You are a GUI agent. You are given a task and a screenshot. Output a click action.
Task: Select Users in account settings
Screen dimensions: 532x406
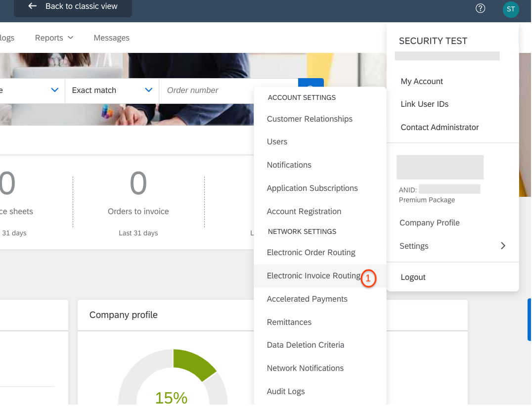pos(277,141)
